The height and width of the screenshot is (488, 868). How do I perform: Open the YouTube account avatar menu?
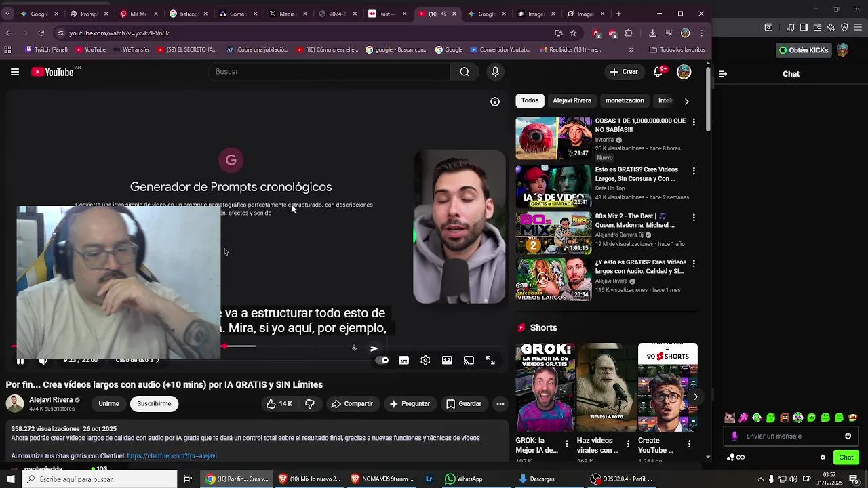pyautogui.click(x=684, y=72)
